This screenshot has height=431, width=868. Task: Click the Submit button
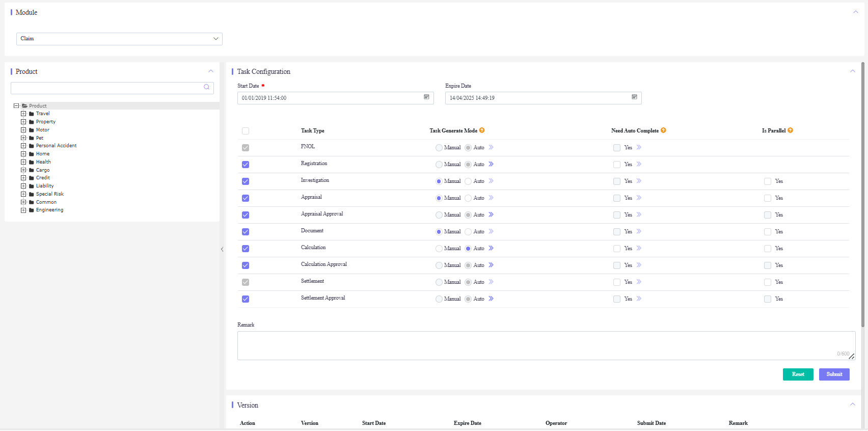point(834,374)
